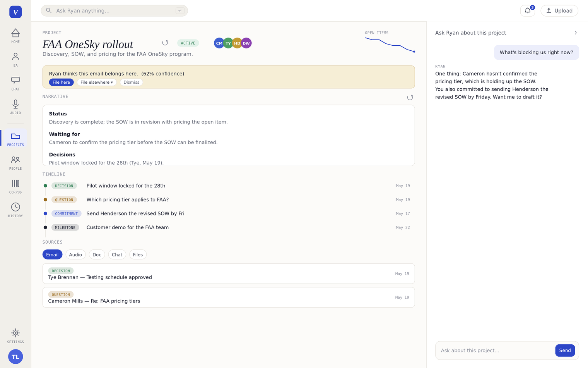The image size is (588, 368).
Task: Click MILESTONE tag in timeline
Action: point(65,228)
